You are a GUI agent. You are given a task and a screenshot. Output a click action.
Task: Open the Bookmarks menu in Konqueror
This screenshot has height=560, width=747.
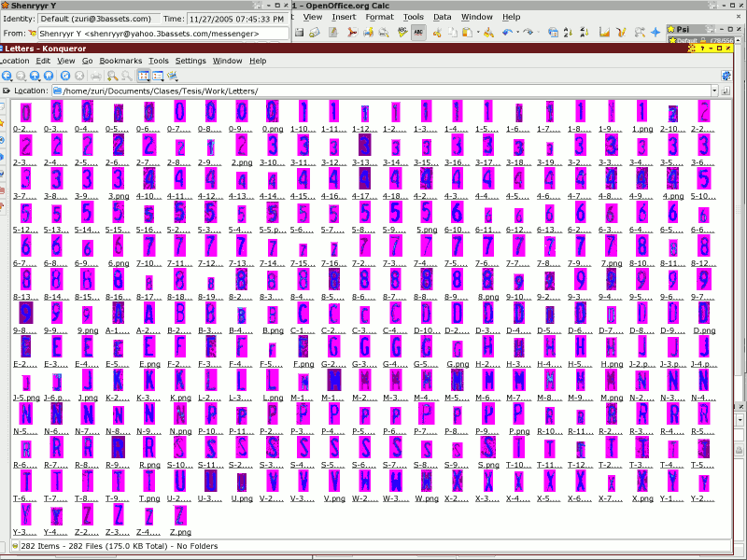coord(120,61)
